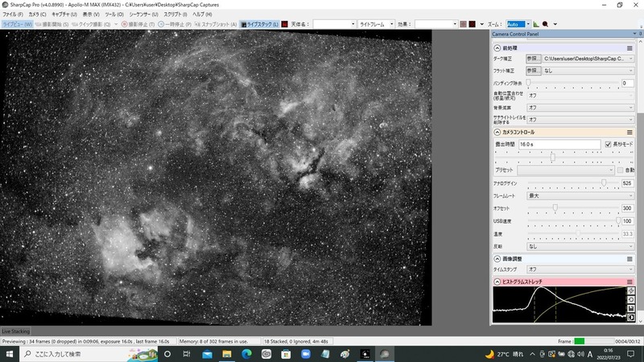Click the dark red square icon in the toolbar

click(x=473, y=24)
